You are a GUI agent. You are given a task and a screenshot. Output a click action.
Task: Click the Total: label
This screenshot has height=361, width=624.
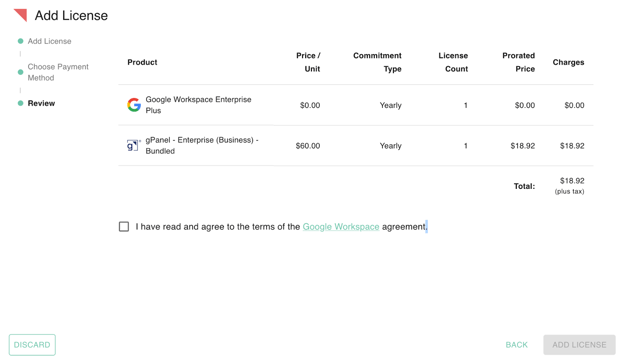click(x=524, y=186)
